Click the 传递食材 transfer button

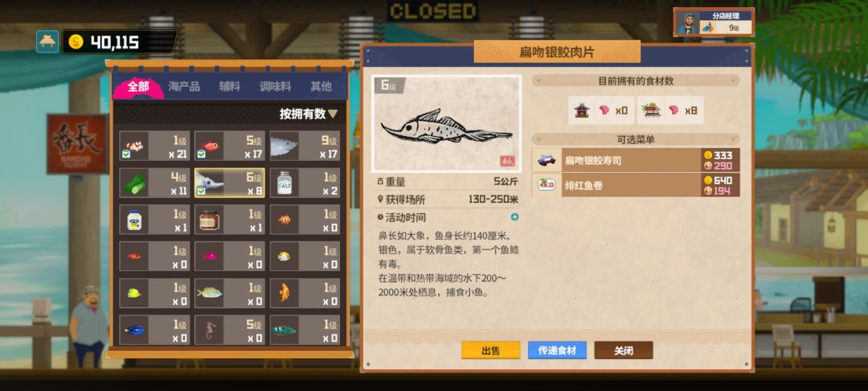point(557,350)
